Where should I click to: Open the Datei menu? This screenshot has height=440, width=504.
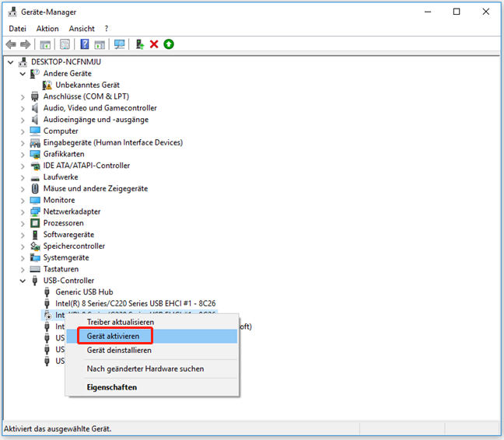17,29
